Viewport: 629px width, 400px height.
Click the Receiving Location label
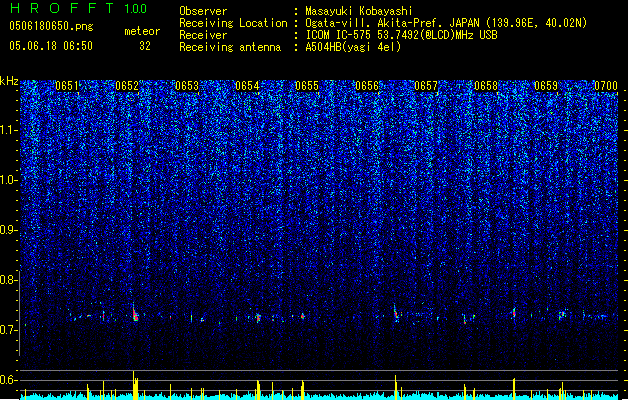click(233, 23)
